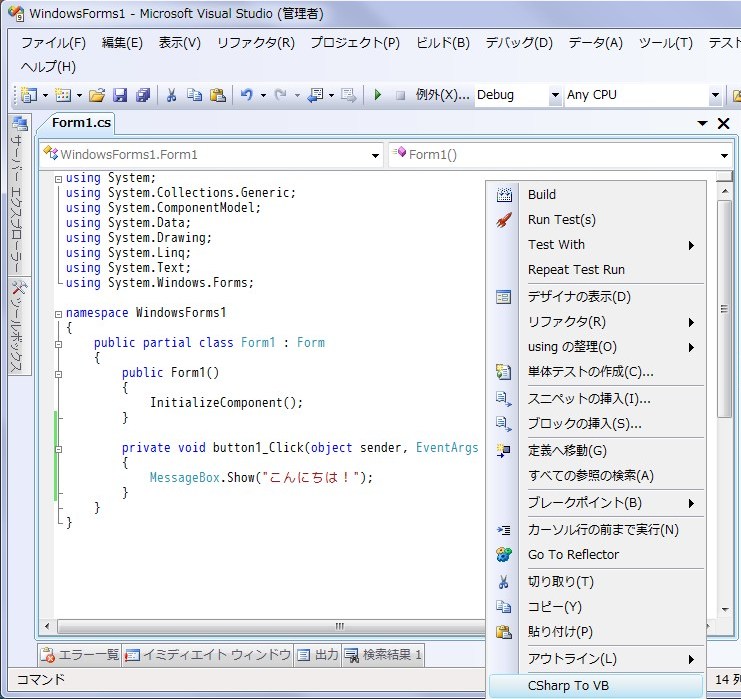
Task: Open the リファクタ(R) submenu in context menu
Action: click(x=597, y=322)
